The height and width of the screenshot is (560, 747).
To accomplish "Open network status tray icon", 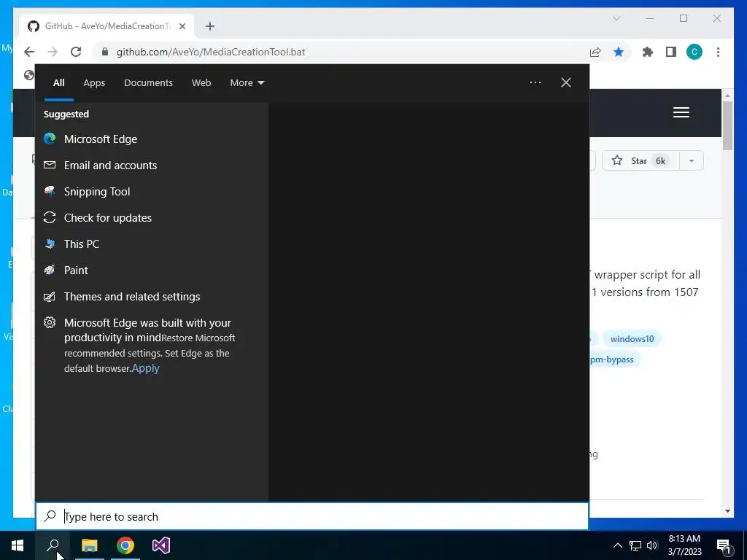I will pyautogui.click(x=635, y=545).
